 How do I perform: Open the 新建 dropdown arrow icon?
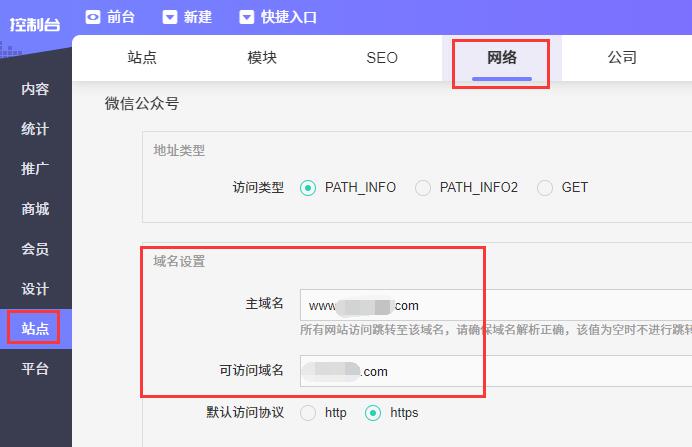tap(170, 17)
